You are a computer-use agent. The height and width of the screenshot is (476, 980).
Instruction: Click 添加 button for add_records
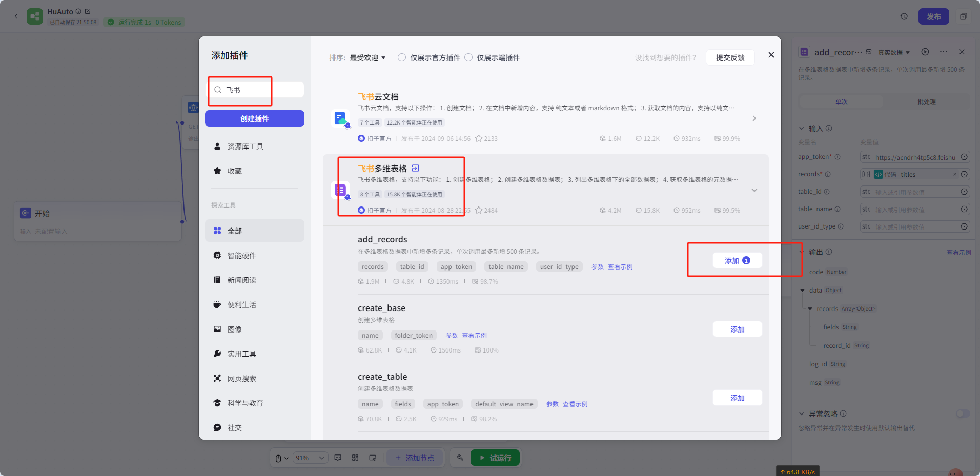pyautogui.click(x=737, y=261)
